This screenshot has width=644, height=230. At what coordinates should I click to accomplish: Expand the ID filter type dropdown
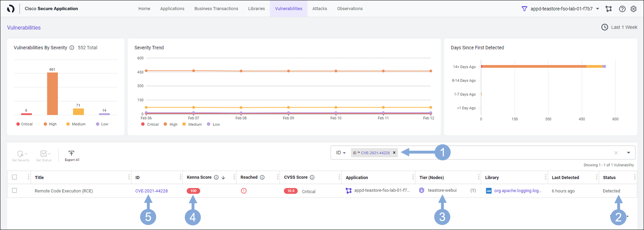tap(341, 153)
